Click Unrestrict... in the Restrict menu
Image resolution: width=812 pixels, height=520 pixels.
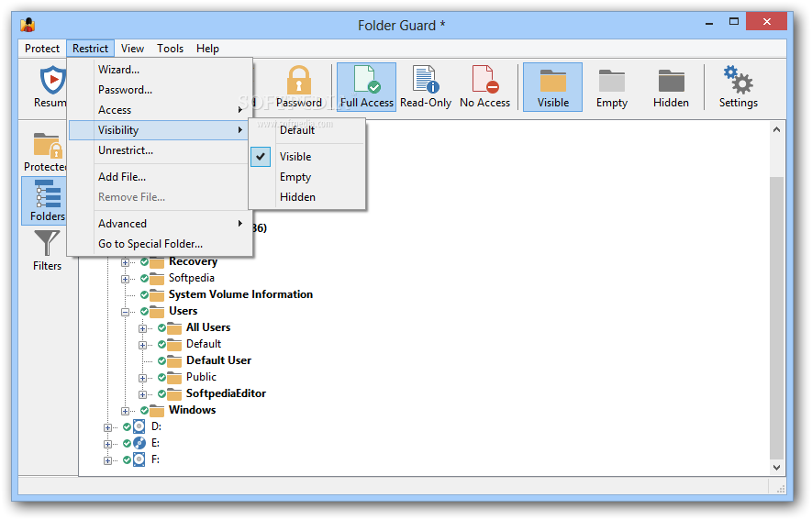coord(126,150)
